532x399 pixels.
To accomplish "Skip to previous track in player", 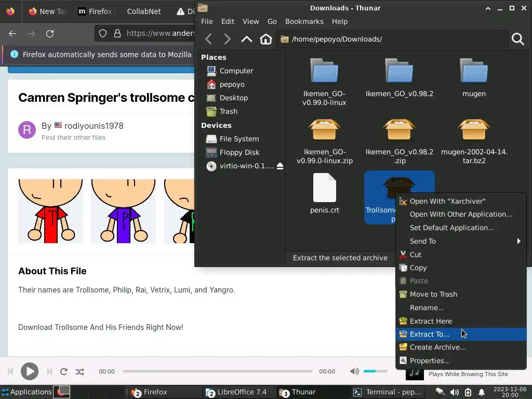I will click(10, 371).
